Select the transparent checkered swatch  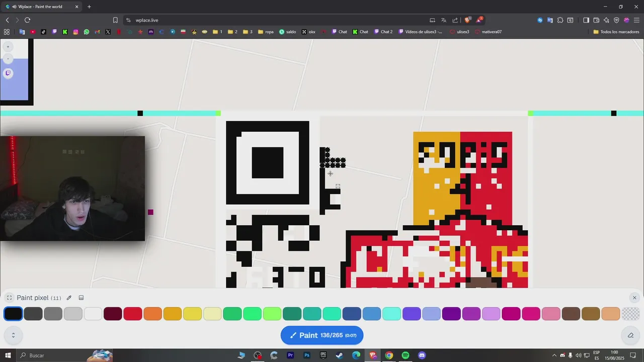631,314
